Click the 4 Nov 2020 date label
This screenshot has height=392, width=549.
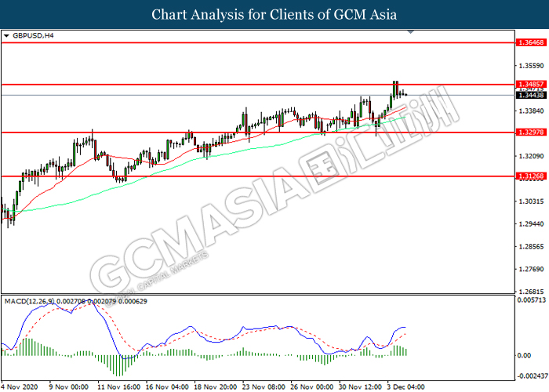(19, 387)
